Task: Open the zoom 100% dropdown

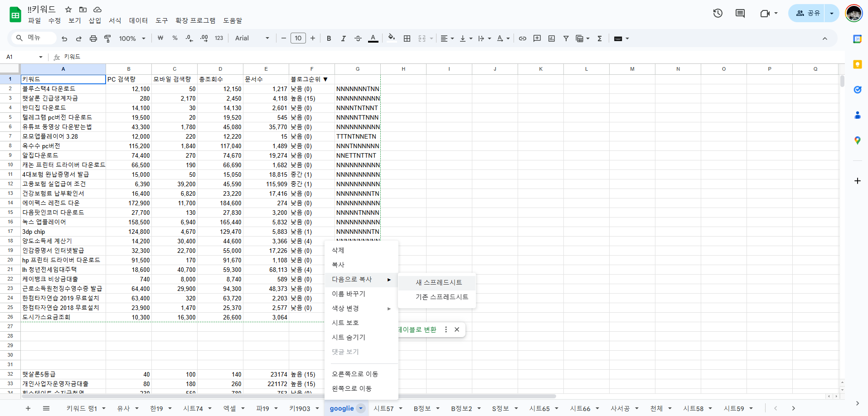Action: click(x=132, y=39)
